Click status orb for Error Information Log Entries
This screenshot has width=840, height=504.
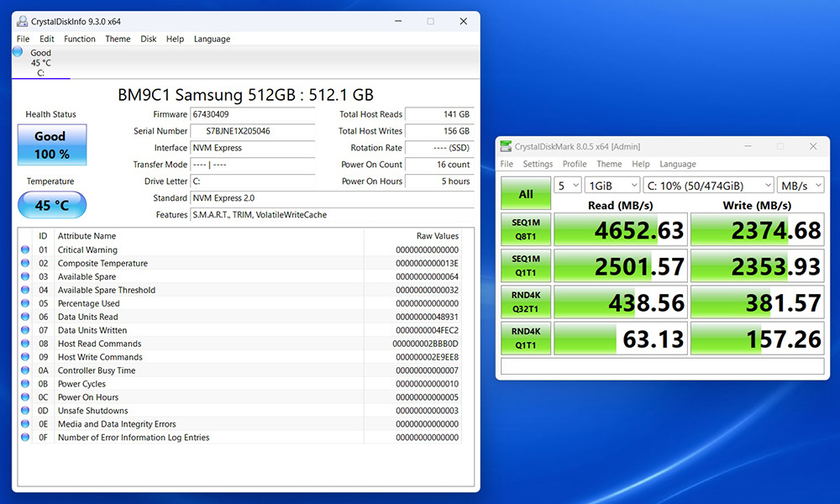[x=25, y=437]
